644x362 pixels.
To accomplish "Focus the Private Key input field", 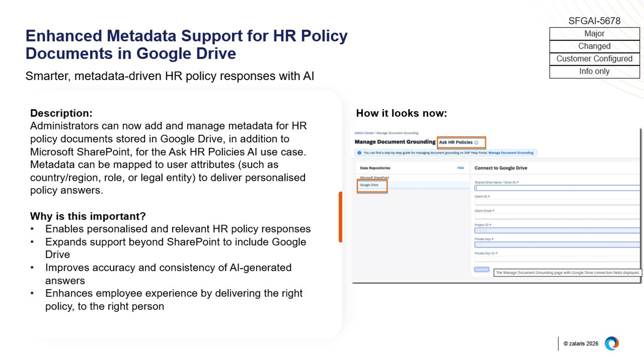I will point(557,245).
